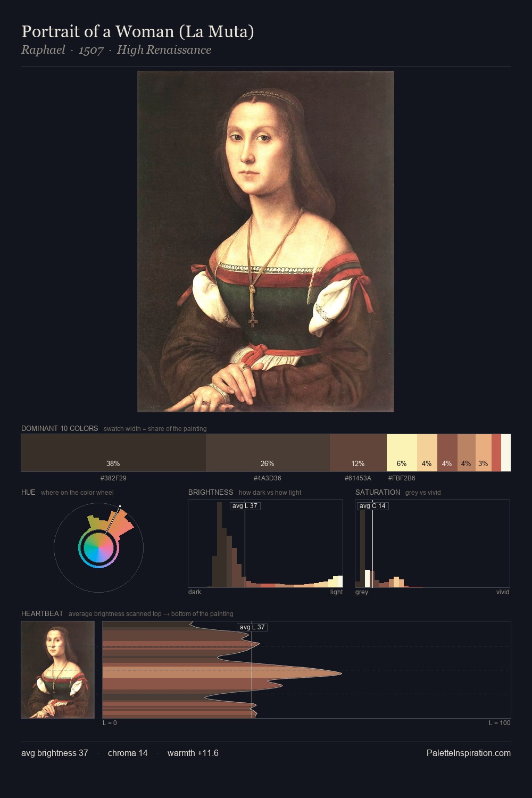The width and height of the screenshot is (532, 798).
Task: Pick the 12% reddish-brown swatch
Action: [358, 453]
